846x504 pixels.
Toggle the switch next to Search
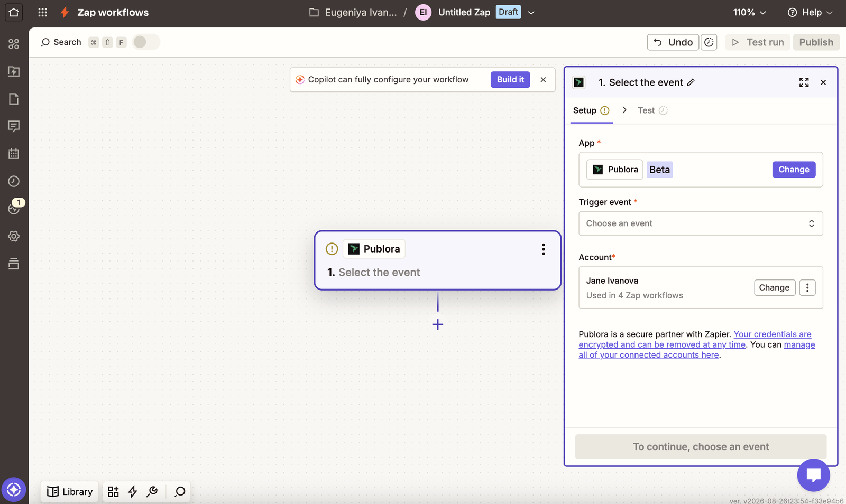145,42
